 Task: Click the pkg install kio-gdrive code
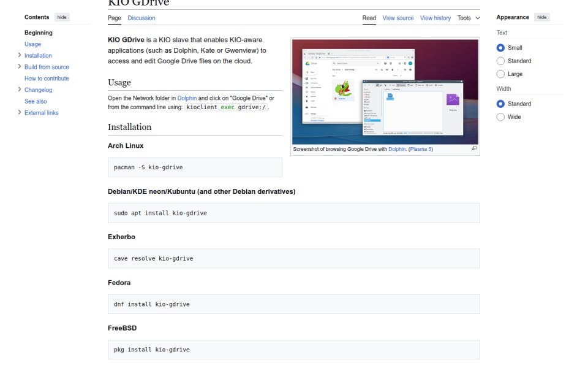pos(151,350)
